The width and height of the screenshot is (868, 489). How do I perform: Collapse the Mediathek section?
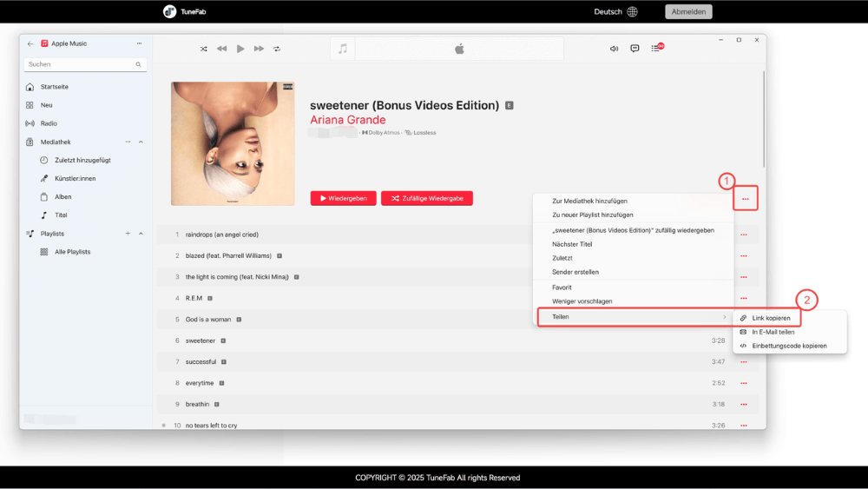tap(141, 142)
